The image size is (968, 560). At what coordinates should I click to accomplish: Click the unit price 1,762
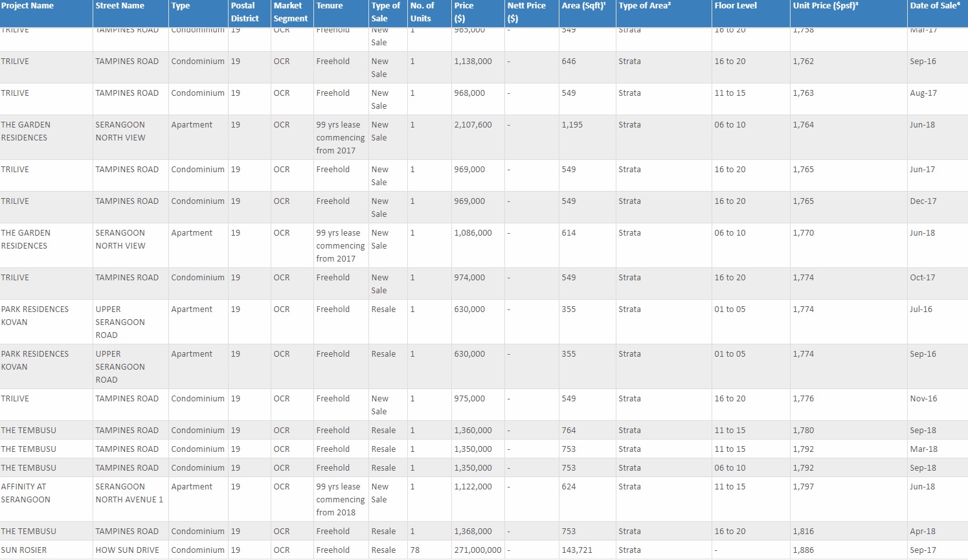click(x=804, y=62)
